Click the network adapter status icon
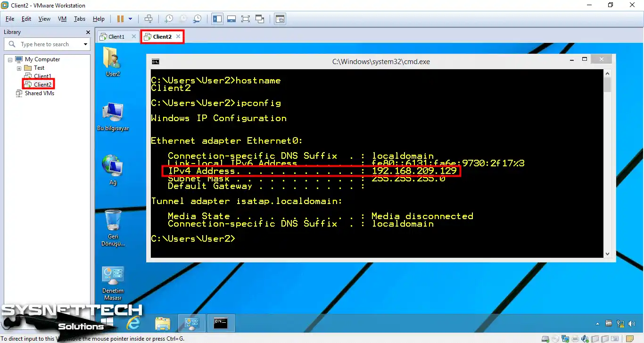The image size is (644, 343). [x=565, y=338]
